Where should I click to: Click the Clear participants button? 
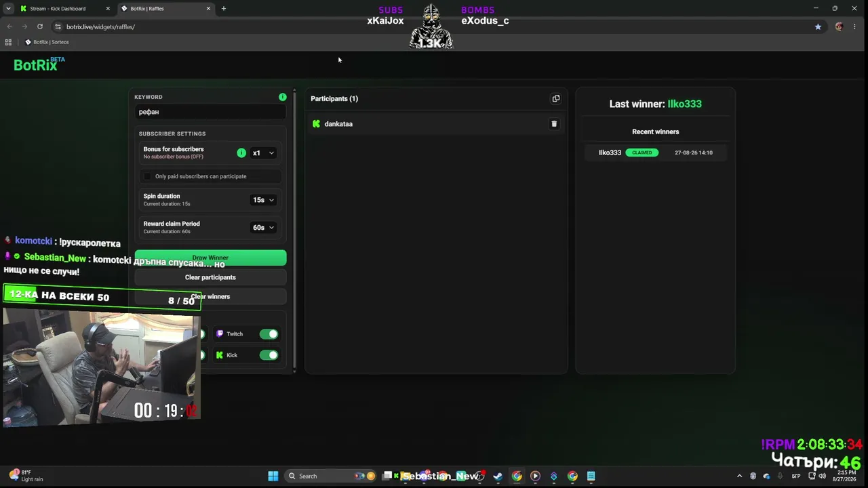click(210, 277)
